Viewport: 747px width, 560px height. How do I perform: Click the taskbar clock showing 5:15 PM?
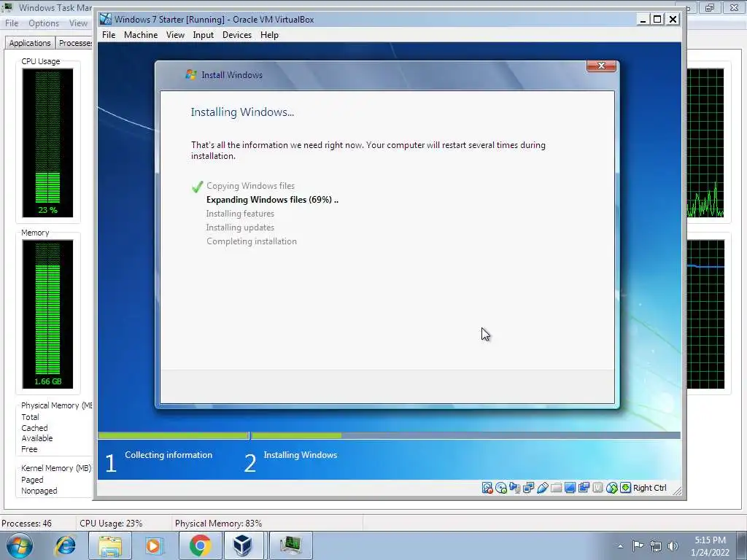[x=710, y=546]
